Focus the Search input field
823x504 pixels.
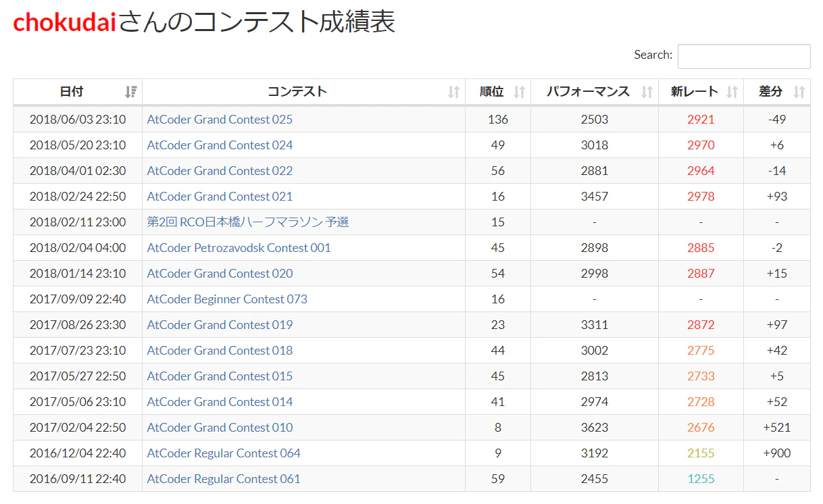(744, 56)
